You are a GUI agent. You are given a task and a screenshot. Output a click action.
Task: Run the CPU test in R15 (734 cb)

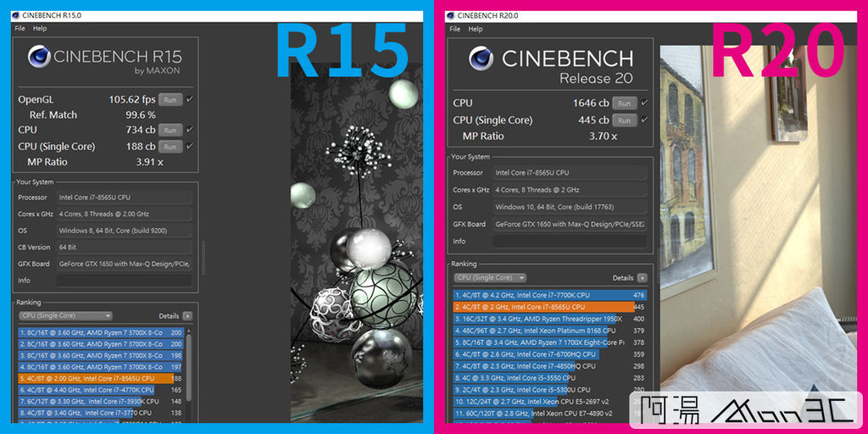170,130
